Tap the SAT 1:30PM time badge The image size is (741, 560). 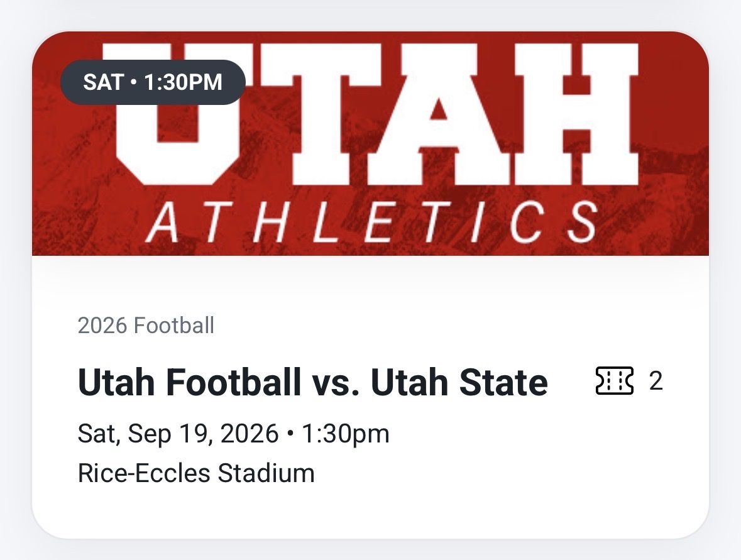point(153,82)
